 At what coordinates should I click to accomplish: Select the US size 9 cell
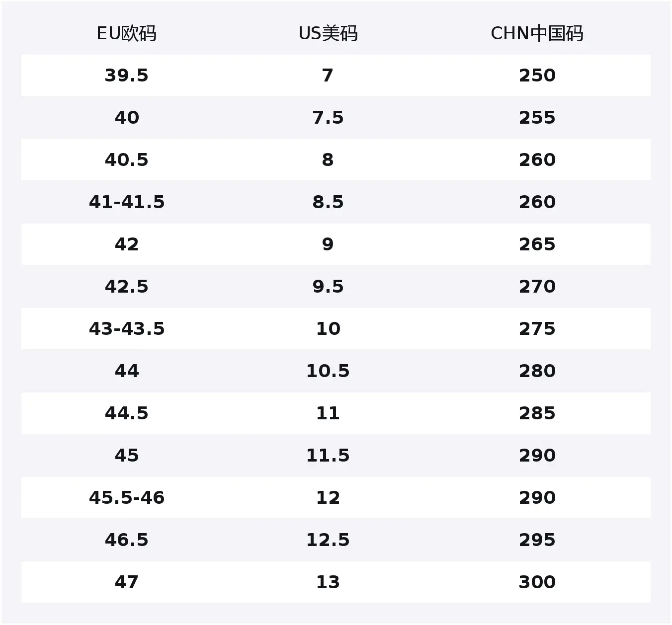click(328, 244)
